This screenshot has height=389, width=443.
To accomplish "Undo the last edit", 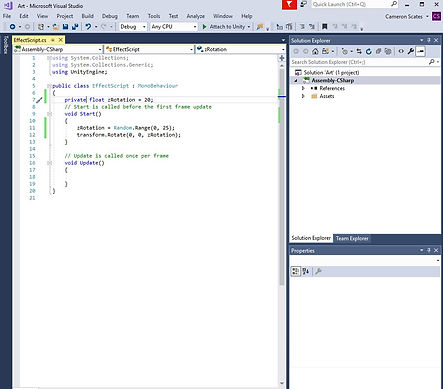I will (x=88, y=27).
